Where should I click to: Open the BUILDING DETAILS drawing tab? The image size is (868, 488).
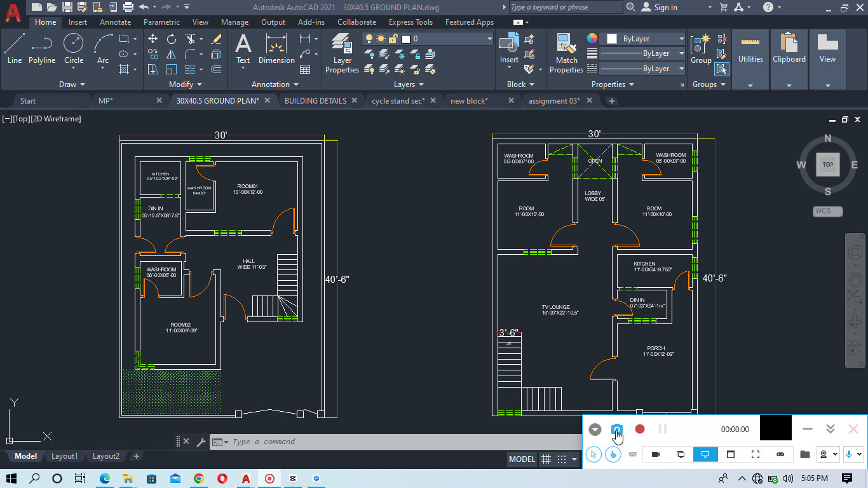coord(315,100)
